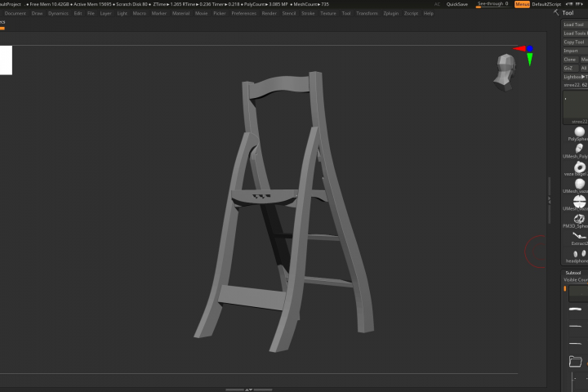Screen dimensions: 588x392
Task: Click the blue Z axis dot
Action: point(529,48)
